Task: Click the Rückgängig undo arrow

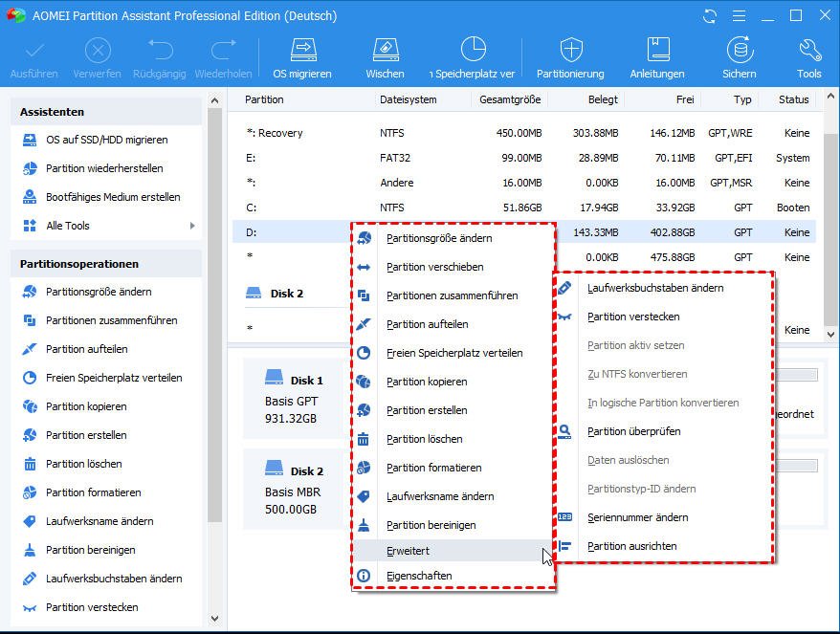Action: pos(160,50)
